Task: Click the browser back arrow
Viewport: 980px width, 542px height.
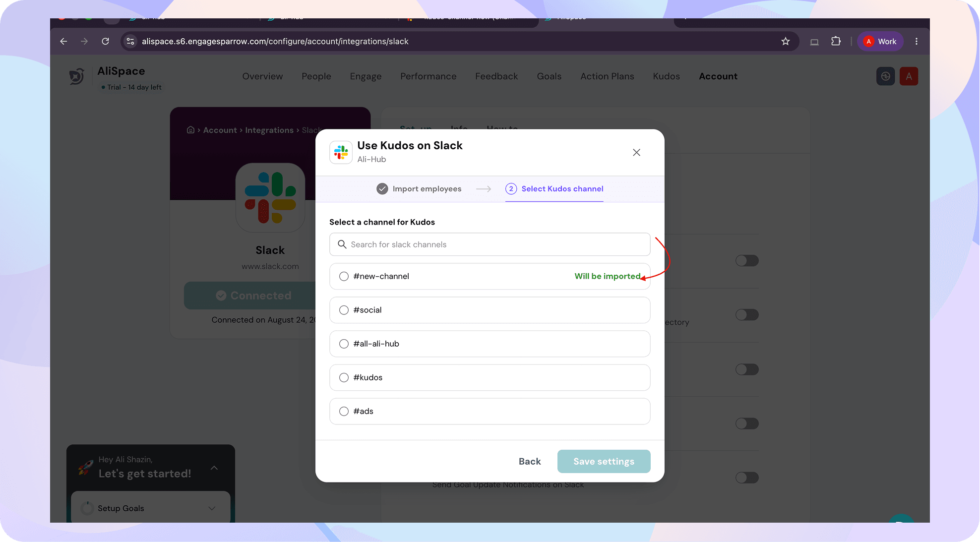Action: point(63,41)
